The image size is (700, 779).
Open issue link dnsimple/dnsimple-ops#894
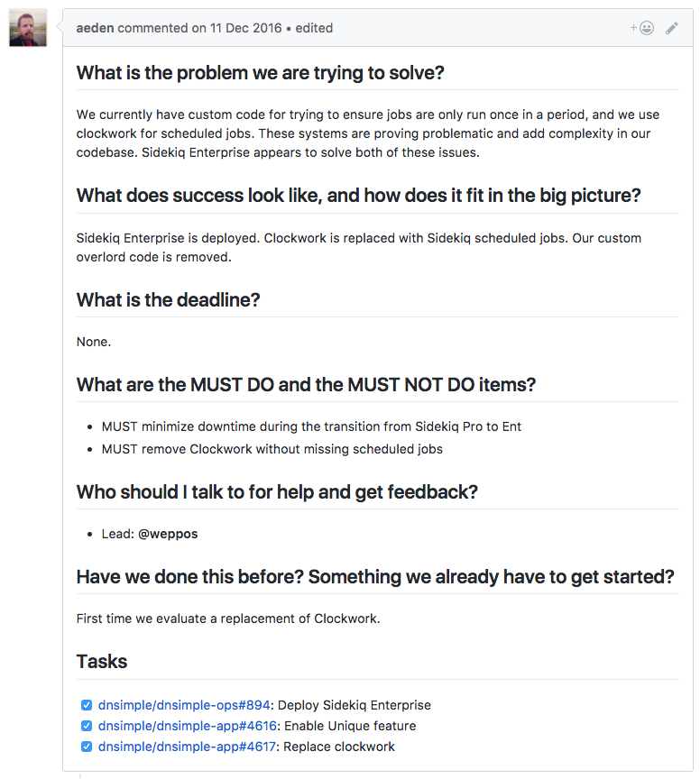[x=184, y=705]
